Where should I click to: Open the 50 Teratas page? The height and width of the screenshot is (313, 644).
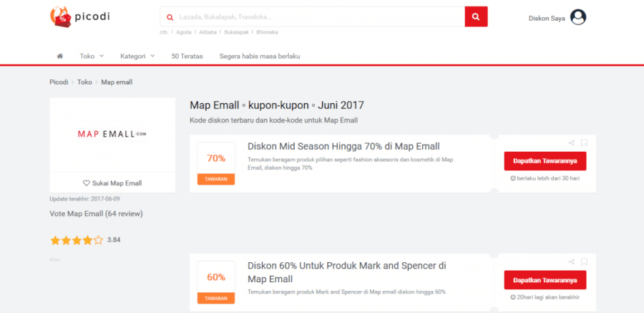(x=187, y=57)
